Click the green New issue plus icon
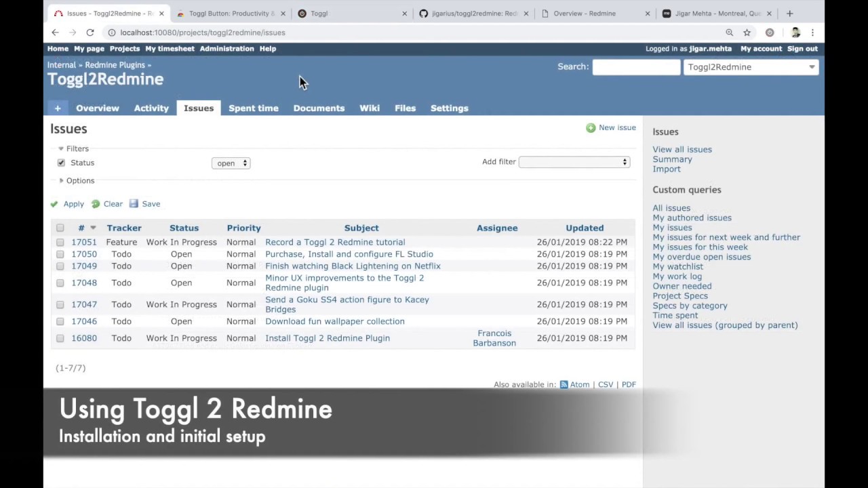868x488 pixels. [591, 127]
